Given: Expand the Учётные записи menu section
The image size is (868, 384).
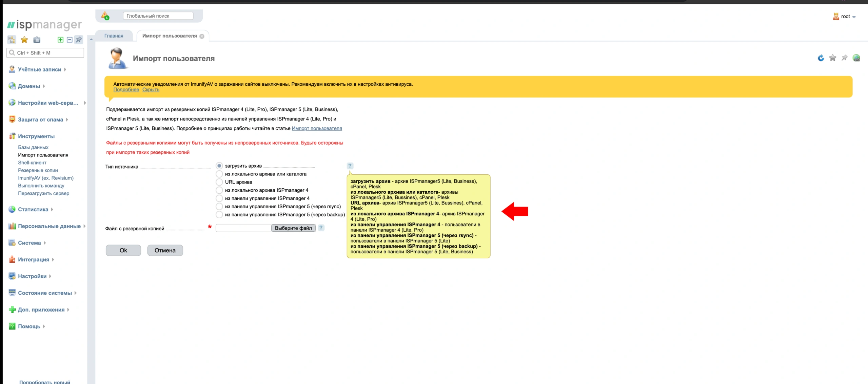Looking at the screenshot, I should coord(40,69).
